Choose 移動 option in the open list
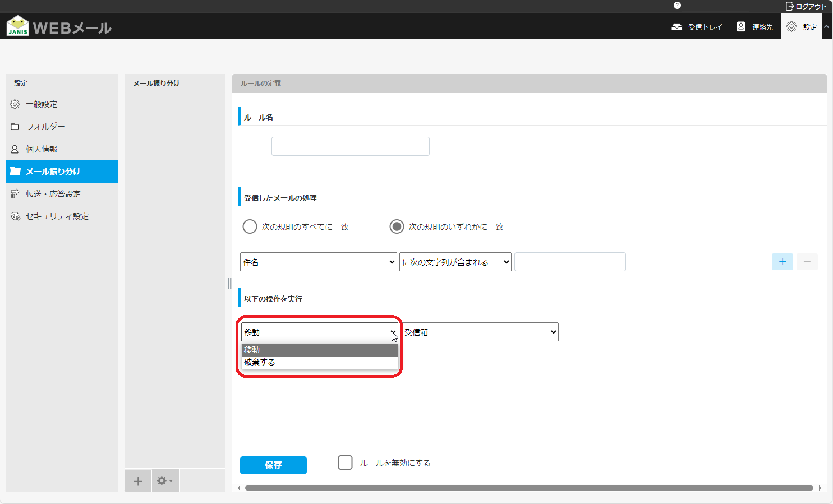The height and width of the screenshot is (504, 833). click(x=319, y=350)
